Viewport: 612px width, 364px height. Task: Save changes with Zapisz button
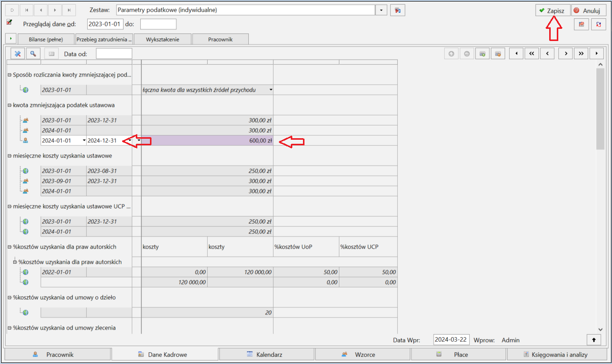(553, 10)
